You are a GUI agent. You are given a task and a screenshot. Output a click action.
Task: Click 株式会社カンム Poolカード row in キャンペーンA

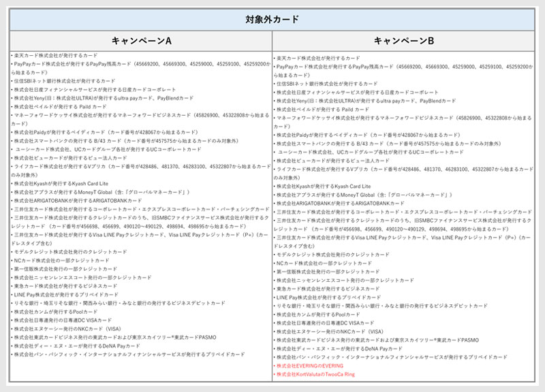point(54,312)
